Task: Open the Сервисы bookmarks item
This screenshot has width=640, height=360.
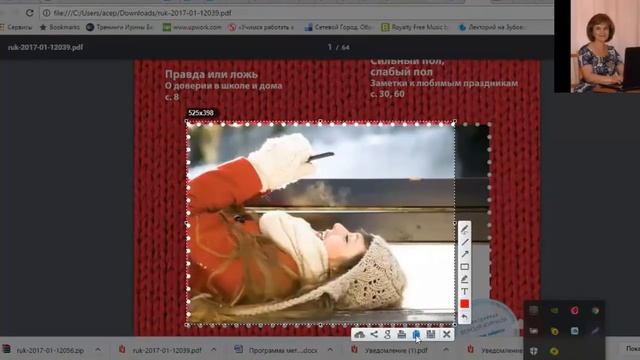Action: (16, 27)
